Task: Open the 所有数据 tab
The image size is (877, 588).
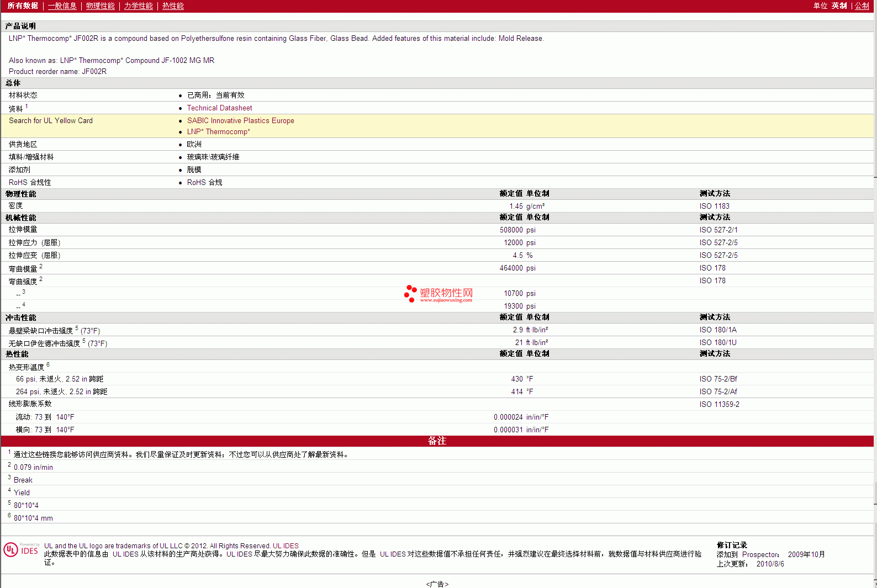Action: [x=23, y=6]
